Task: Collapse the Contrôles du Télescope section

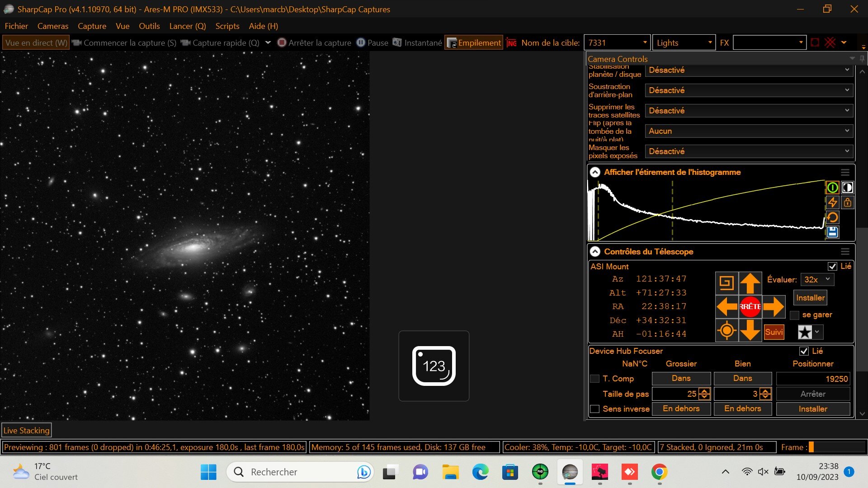Action: click(x=595, y=252)
